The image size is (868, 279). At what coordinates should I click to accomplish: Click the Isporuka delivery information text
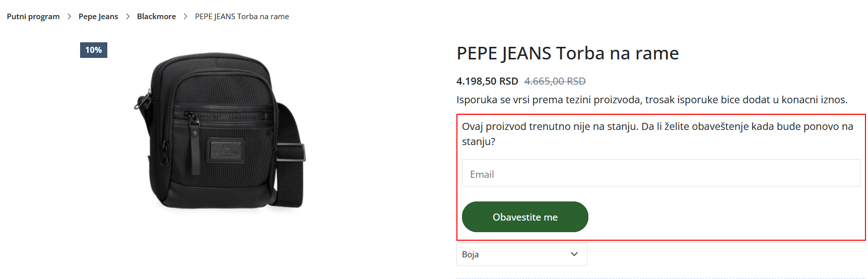652,100
